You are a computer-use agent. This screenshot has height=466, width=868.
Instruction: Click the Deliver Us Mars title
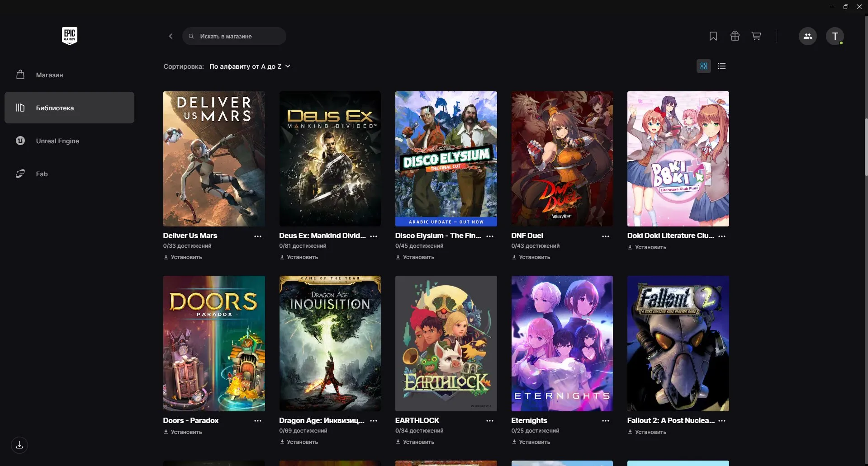point(190,235)
